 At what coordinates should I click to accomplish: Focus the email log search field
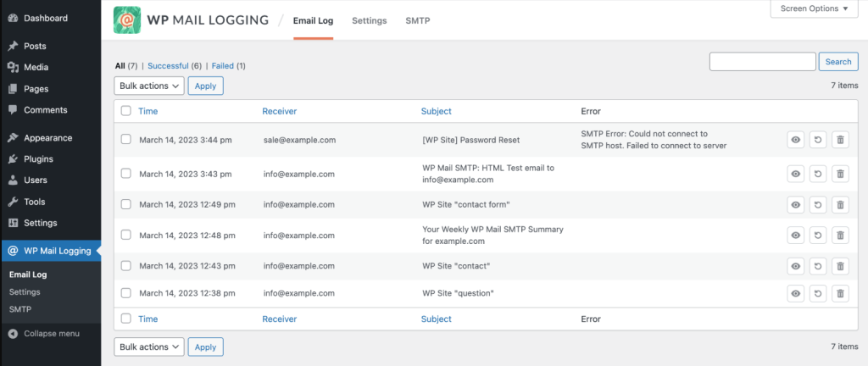762,61
